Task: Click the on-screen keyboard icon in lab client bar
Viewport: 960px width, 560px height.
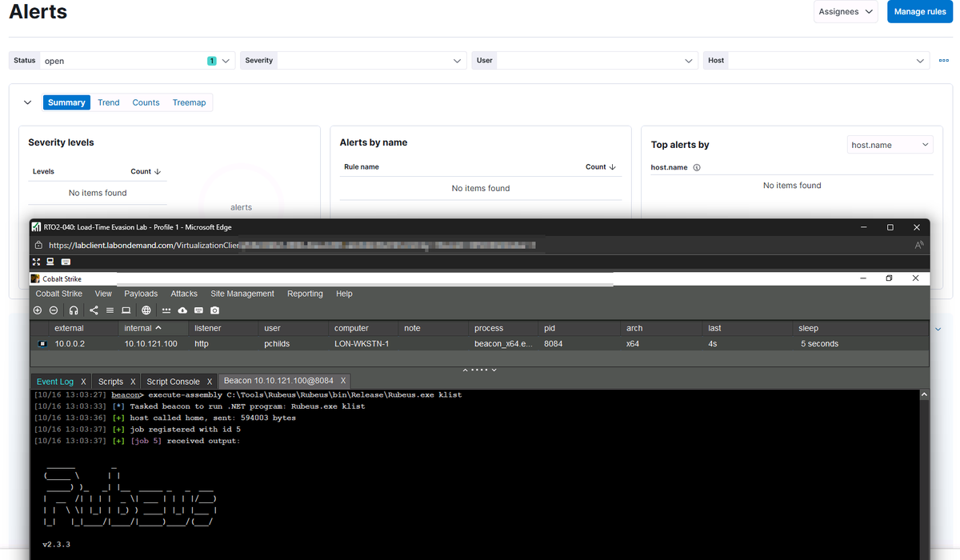Action: click(x=66, y=262)
